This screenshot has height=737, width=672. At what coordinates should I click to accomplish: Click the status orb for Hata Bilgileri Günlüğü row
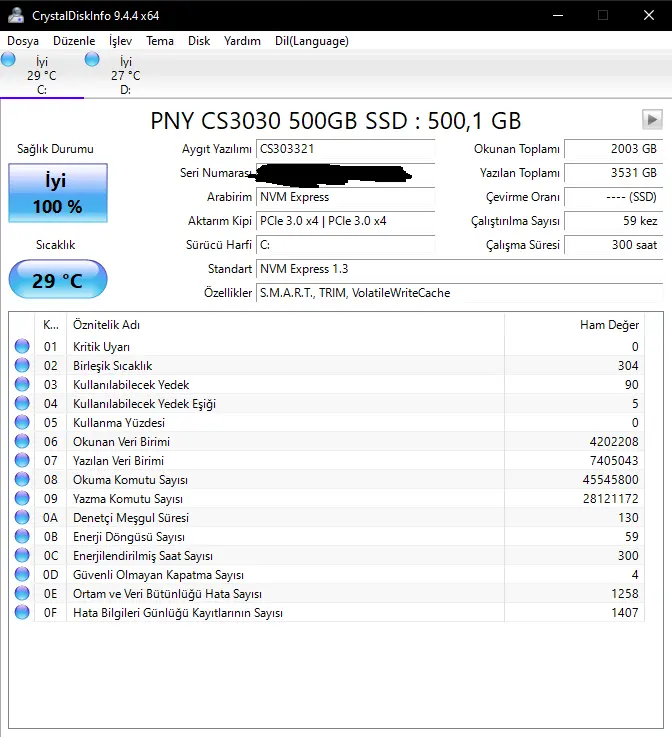(22, 612)
